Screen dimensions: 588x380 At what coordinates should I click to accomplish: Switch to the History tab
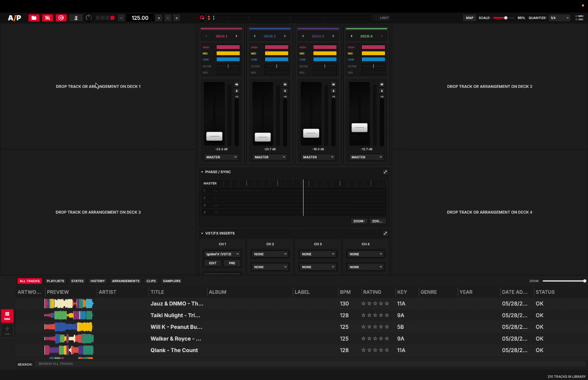(98, 281)
